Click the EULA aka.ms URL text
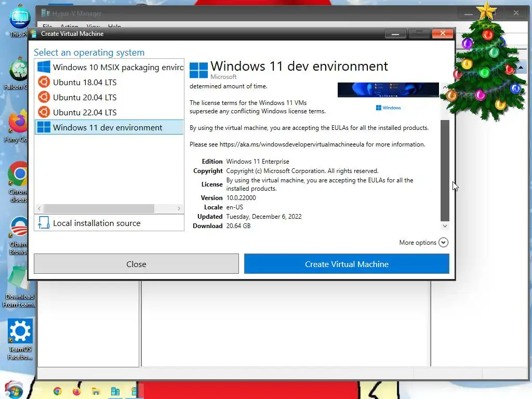 (x=292, y=144)
